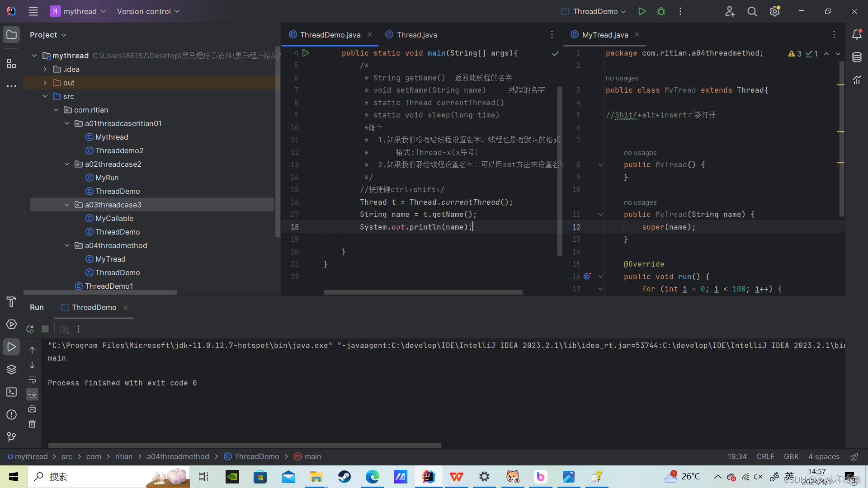Expand the out folder
The width and height of the screenshot is (868, 488).
coord(45,83)
